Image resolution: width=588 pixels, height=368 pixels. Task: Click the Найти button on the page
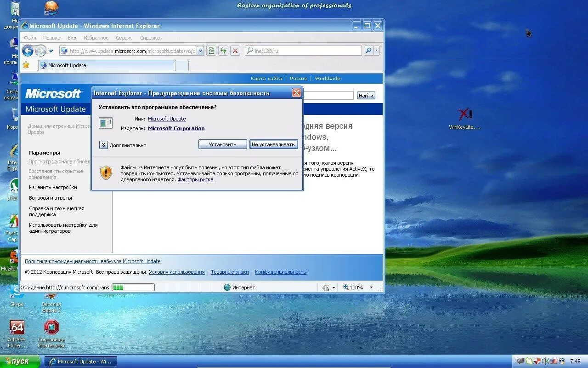click(366, 96)
